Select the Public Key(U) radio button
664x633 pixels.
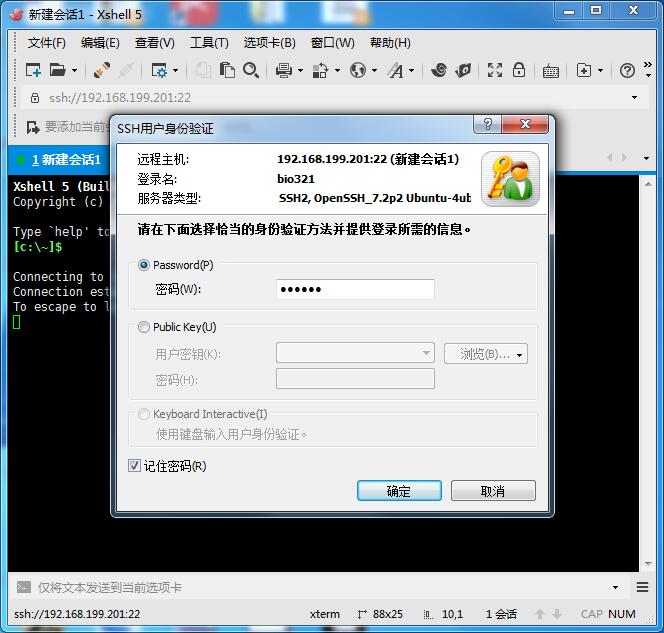point(144,327)
